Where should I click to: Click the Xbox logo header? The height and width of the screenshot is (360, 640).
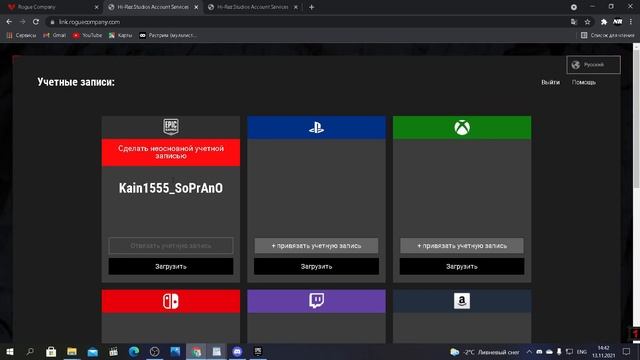(x=462, y=127)
